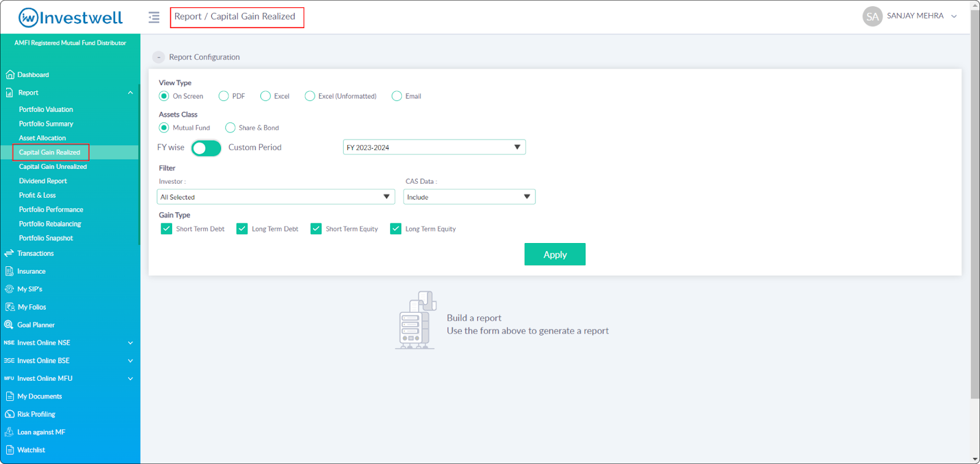Open the Investor All Selected dropdown

(x=276, y=197)
